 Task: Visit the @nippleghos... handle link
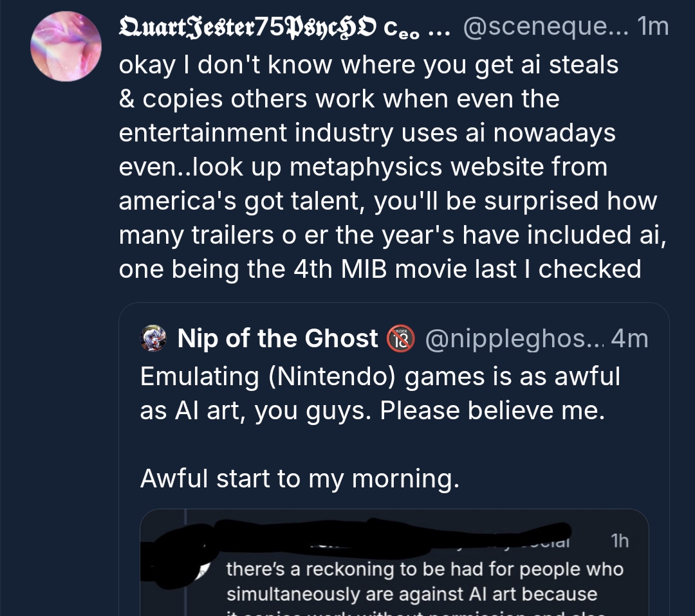tap(512, 338)
